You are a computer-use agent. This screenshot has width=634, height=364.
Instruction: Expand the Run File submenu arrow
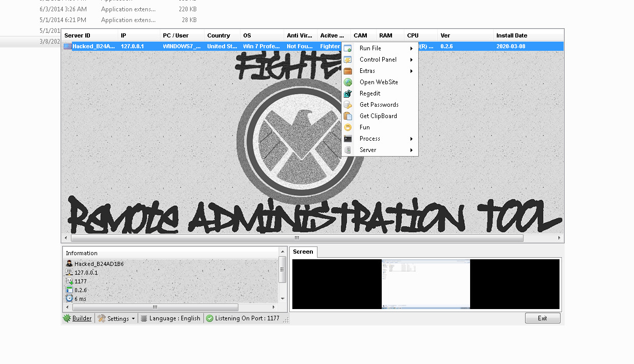point(412,48)
